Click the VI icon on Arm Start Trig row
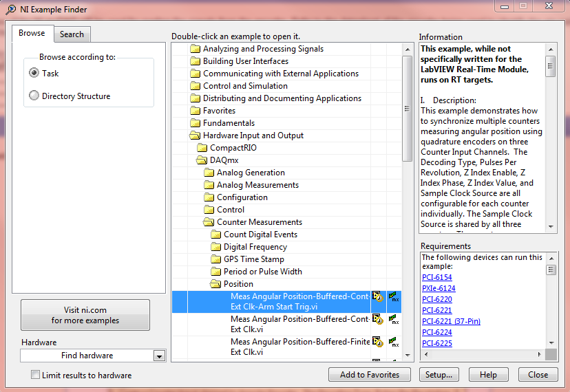Screen dimensions: 570x392 [x=378, y=296]
